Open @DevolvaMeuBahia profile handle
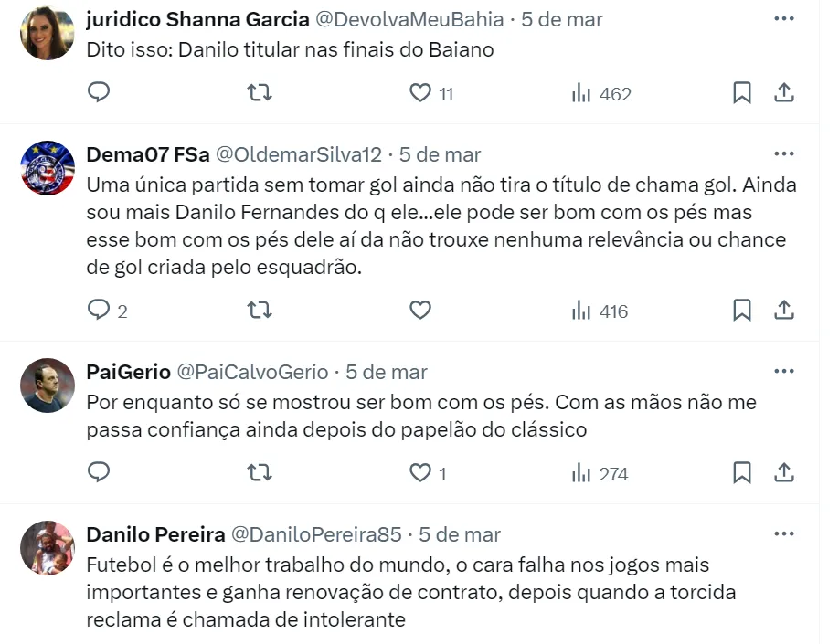The width and height of the screenshot is (839, 644). pyautogui.click(x=409, y=19)
